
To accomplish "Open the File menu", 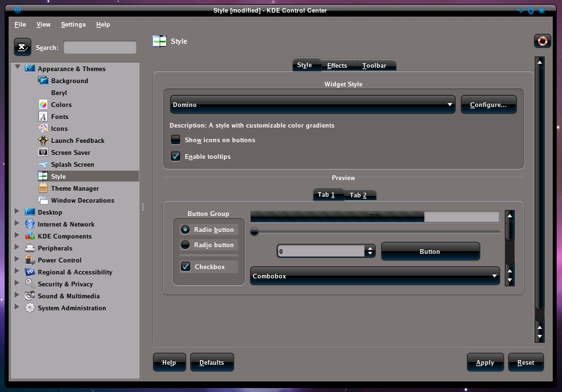I will pyautogui.click(x=20, y=25).
